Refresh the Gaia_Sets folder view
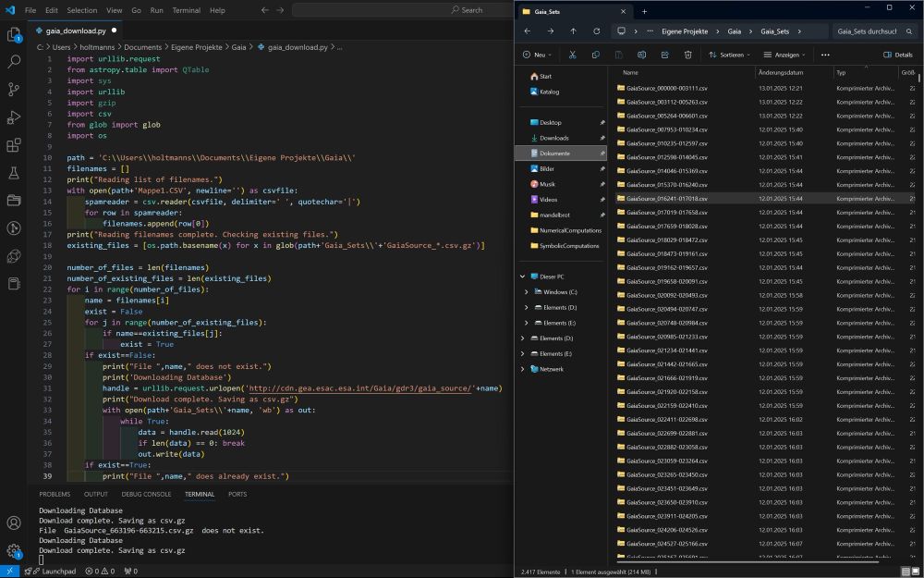Screen dimensions: 924x578 point(596,31)
